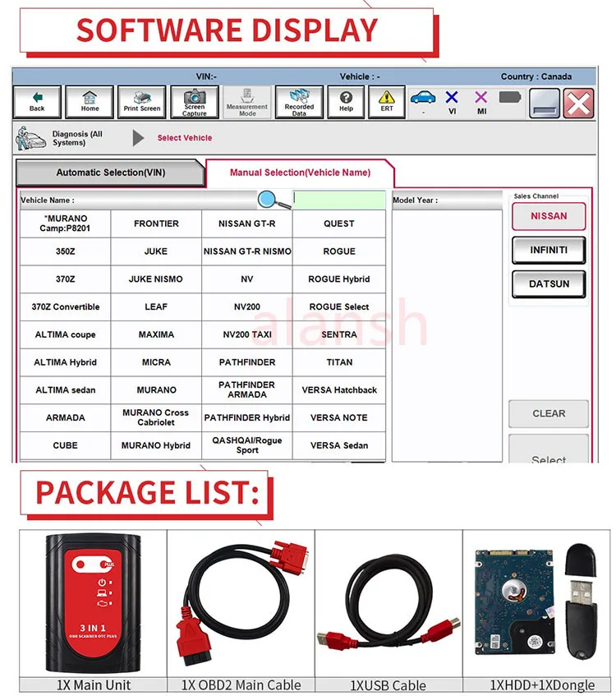616x696 pixels.
Task: Pick PATHFINDER Hybrid
Action: pyautogui.click(x=247, y=417)
